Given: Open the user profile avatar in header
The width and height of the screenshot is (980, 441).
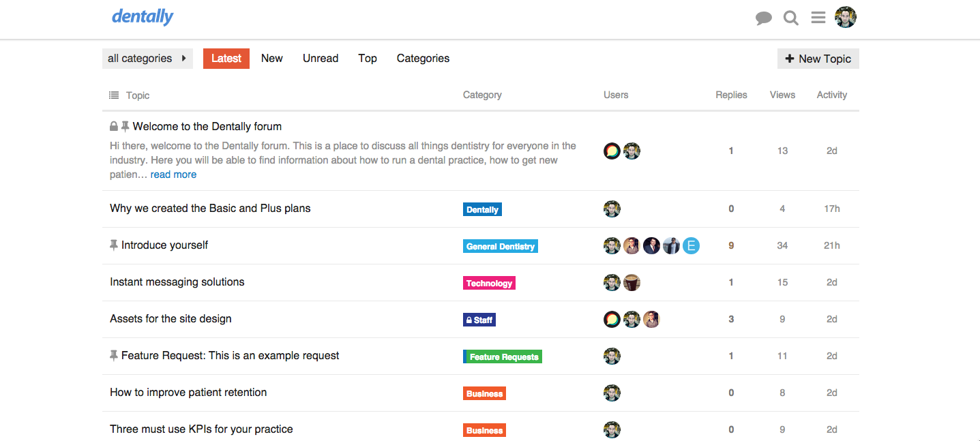Looking at the screenshot, I should click(846, 18).
